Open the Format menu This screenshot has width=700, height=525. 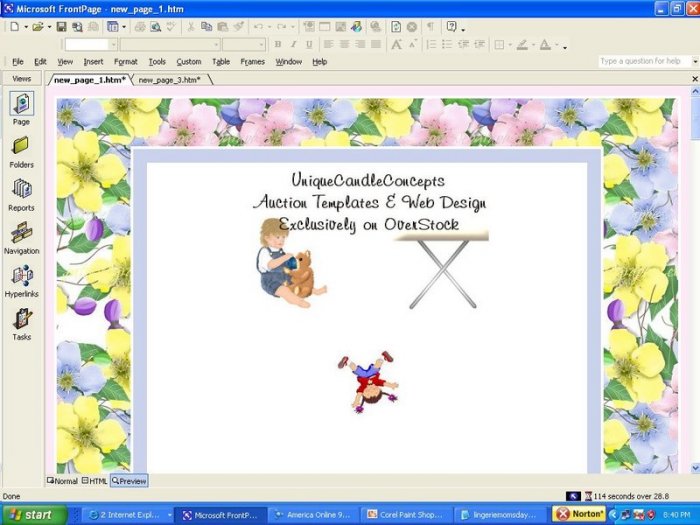(125, 62)
